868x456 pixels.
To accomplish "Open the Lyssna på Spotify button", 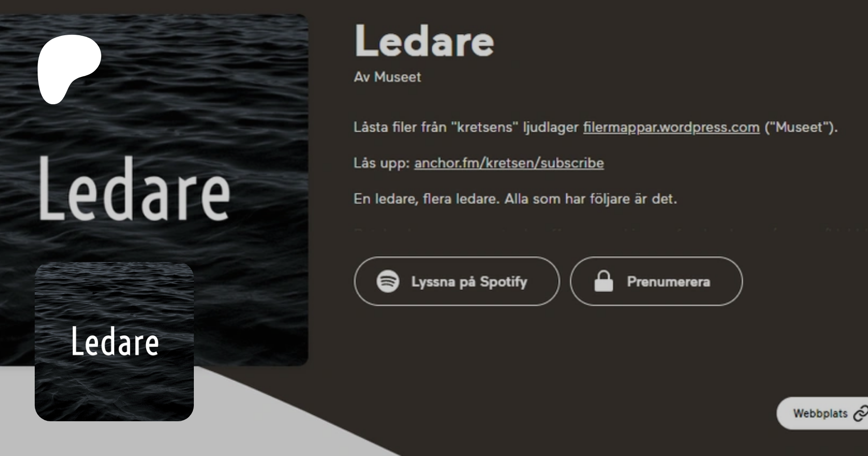I will pyautogui.click(x=457, y=281).
